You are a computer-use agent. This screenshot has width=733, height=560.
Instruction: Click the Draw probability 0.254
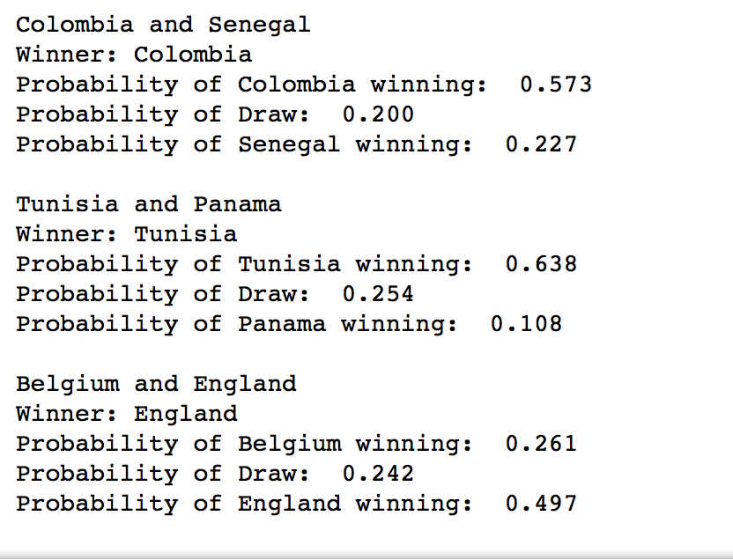point(378,294)
